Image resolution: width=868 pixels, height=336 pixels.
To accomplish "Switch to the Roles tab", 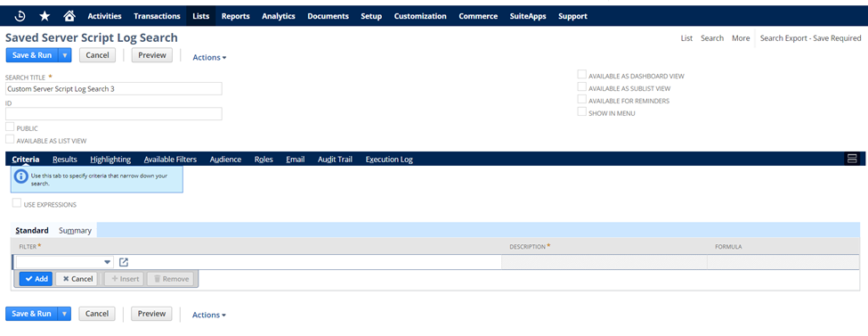I will click(264, 160).
